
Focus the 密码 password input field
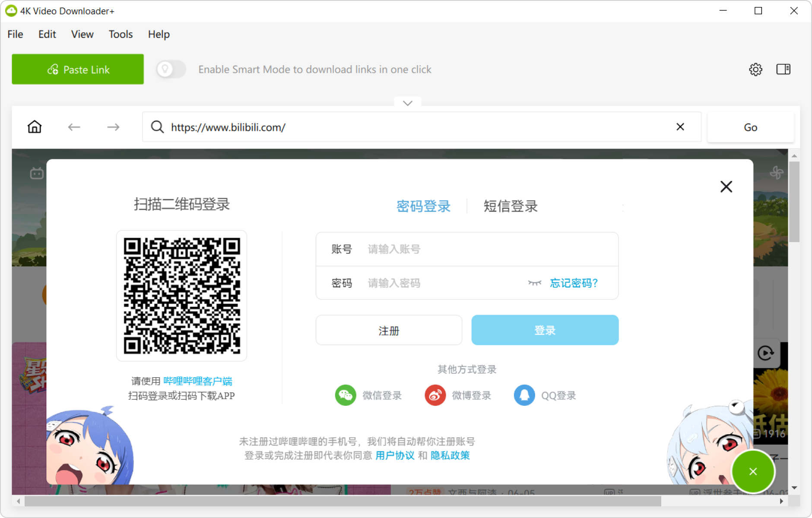click(467, 283)
